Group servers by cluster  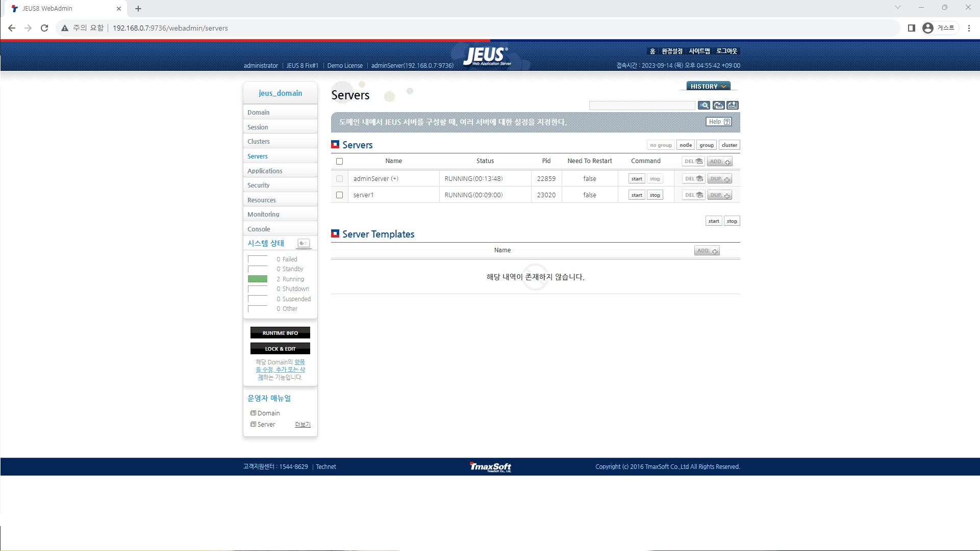(x=729, y=145)
